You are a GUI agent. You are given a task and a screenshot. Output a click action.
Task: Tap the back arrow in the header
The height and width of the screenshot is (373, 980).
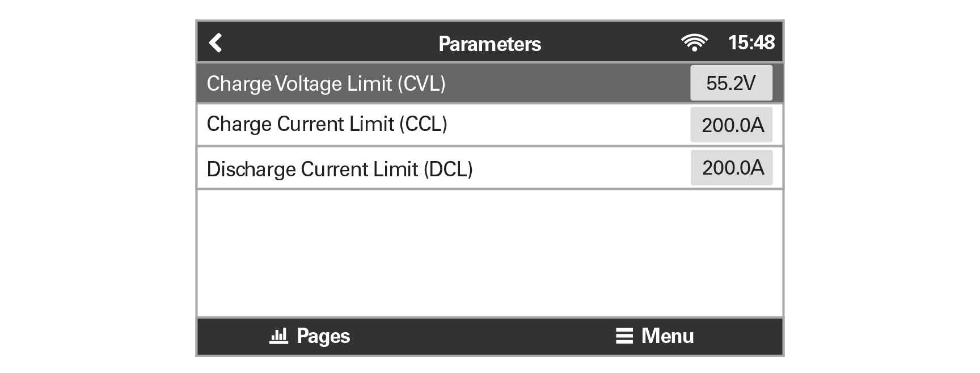point(215,43)
